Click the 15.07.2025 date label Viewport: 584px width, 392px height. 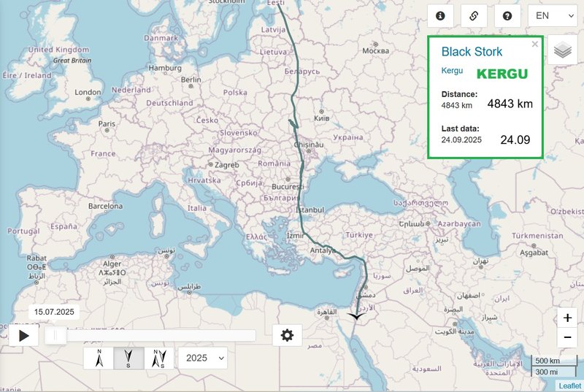tap(54, 312)
